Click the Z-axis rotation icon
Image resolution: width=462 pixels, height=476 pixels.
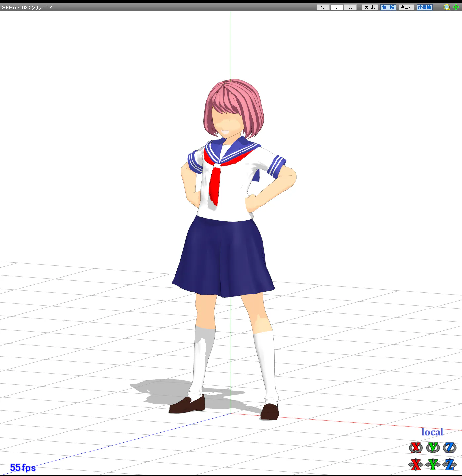click(x=449, y=448)
